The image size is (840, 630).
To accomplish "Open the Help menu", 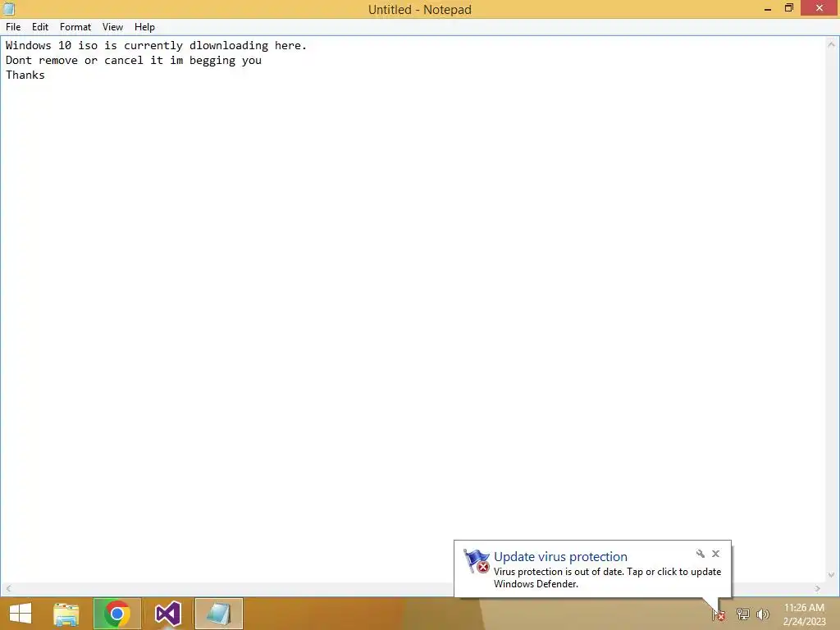I will click(144, 27).
